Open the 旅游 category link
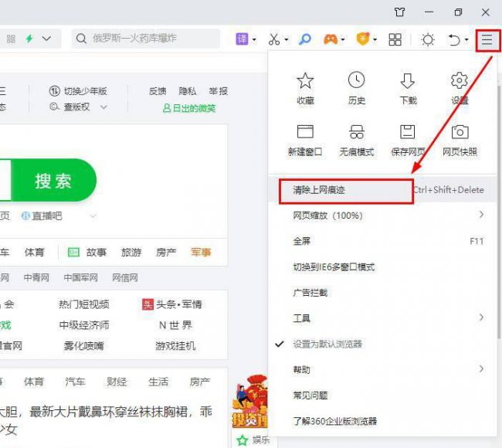The image size is (502, 448). (x=131, y=253)
